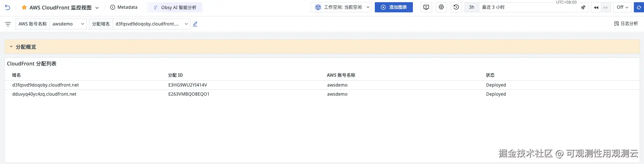Click the 最近 3 小时 time text
This screenshot has width=644, height=164.
coord(493,7)
